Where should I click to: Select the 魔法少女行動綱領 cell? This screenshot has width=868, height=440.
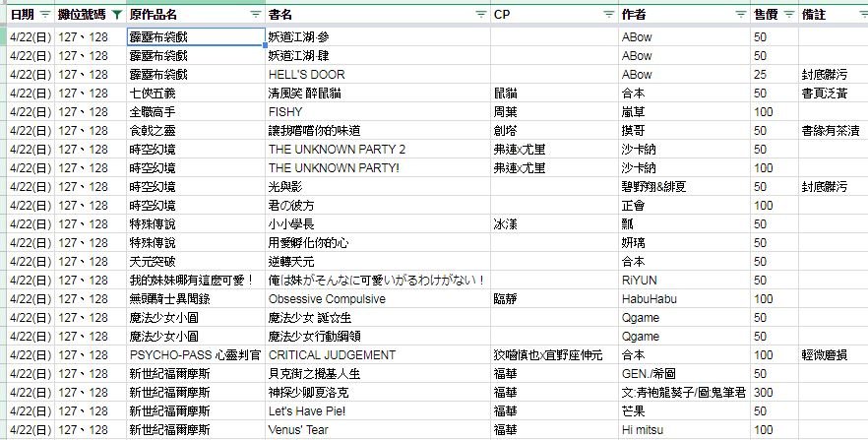(378, 337)
